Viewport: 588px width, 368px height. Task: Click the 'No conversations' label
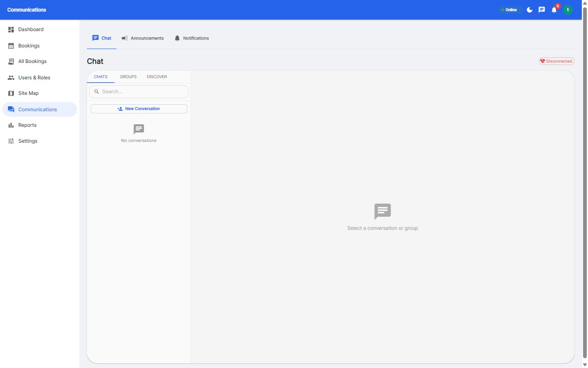[139, 141]
